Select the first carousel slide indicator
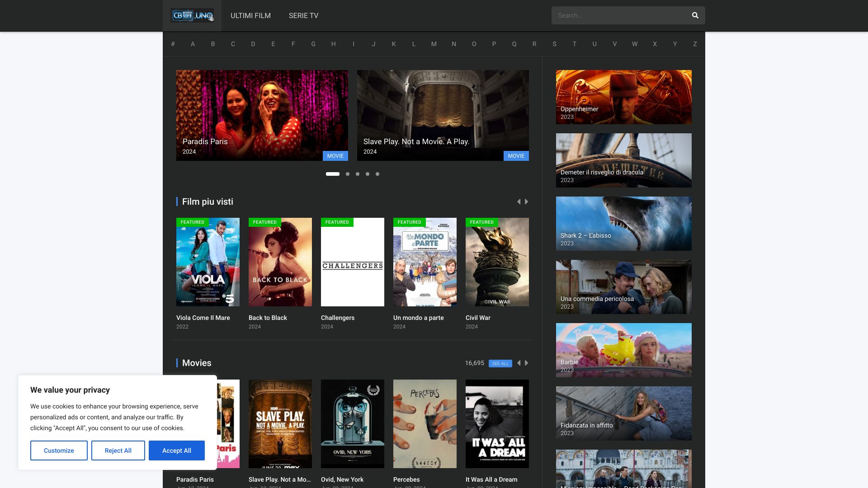868x488 pixels. click(x=333, y=174)
